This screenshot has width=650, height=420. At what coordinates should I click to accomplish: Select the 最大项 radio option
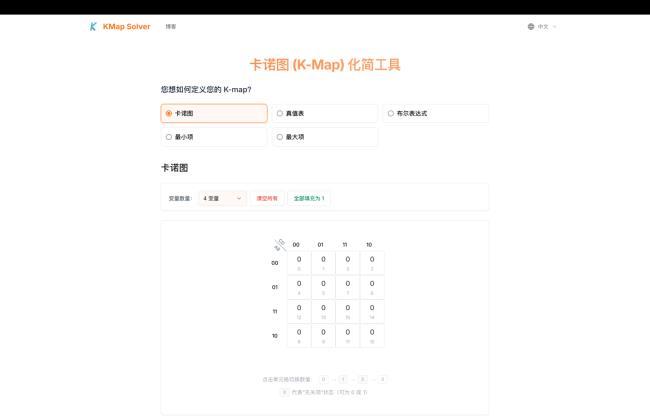(325, 137)
